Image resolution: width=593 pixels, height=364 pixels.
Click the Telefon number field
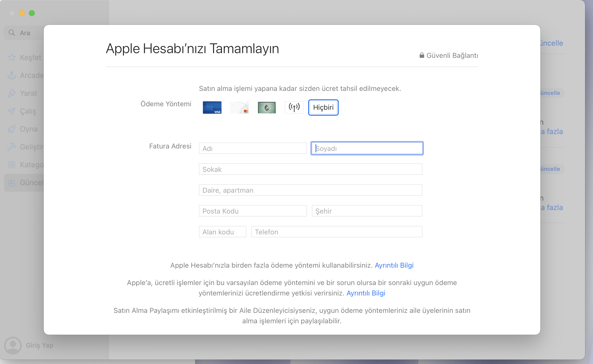point(337,232)
